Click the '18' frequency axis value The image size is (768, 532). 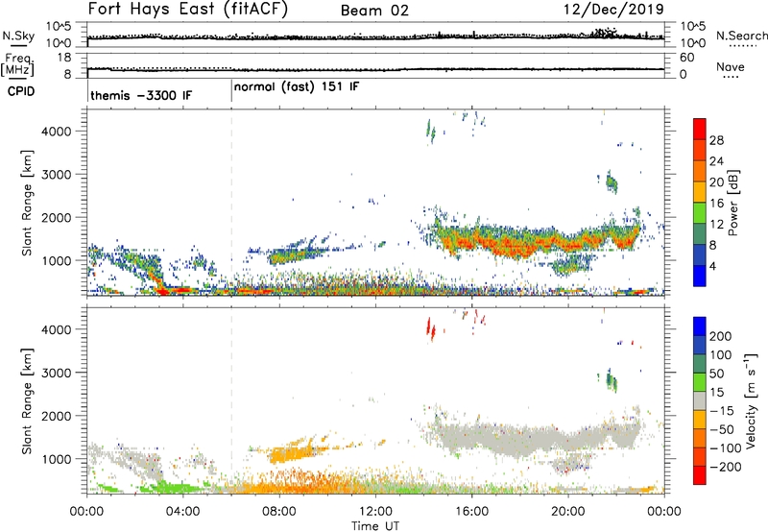tap(64, 58)
